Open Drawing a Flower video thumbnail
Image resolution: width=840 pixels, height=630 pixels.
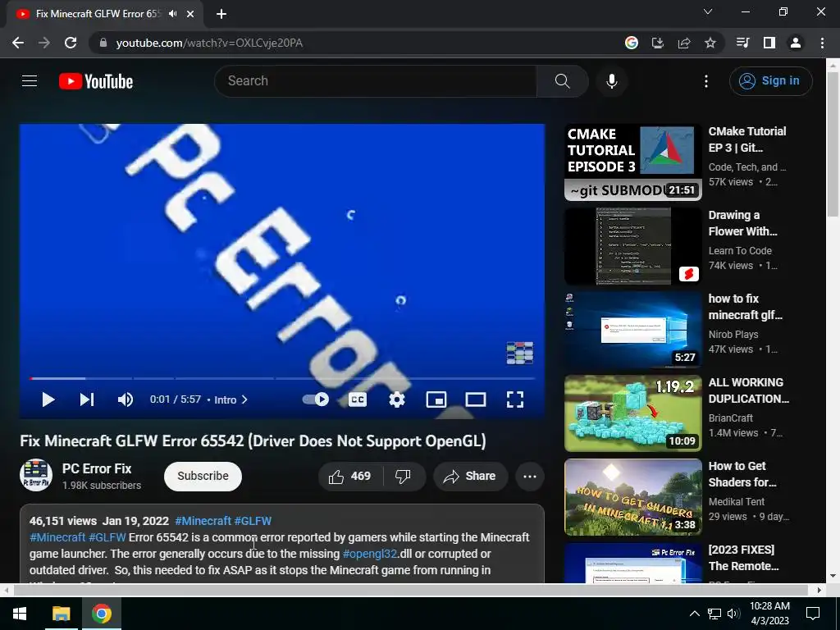click(632, 246)
